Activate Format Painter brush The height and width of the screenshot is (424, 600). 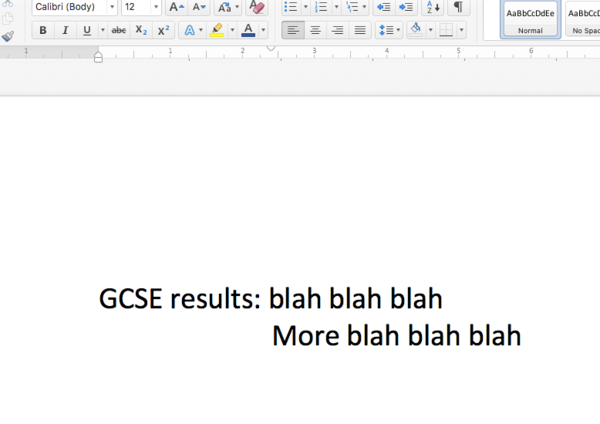click(x=8, y=36)
